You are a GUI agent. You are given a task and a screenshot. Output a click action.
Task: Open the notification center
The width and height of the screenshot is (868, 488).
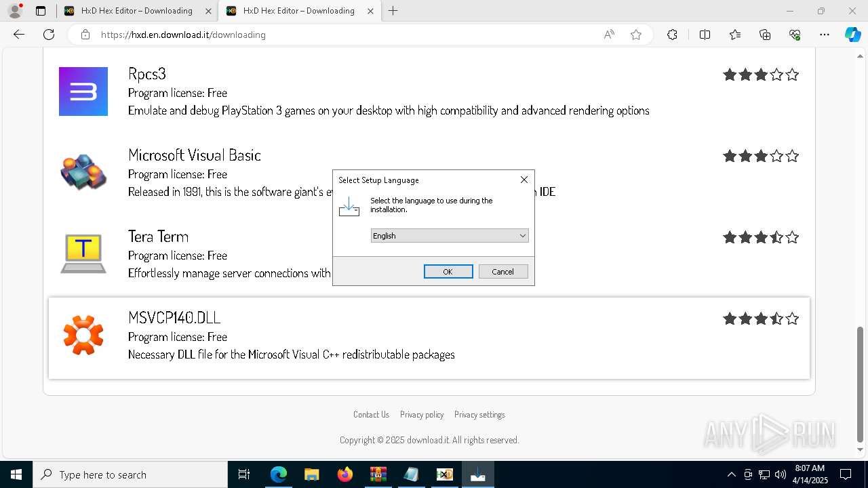(x=846, y=474)
